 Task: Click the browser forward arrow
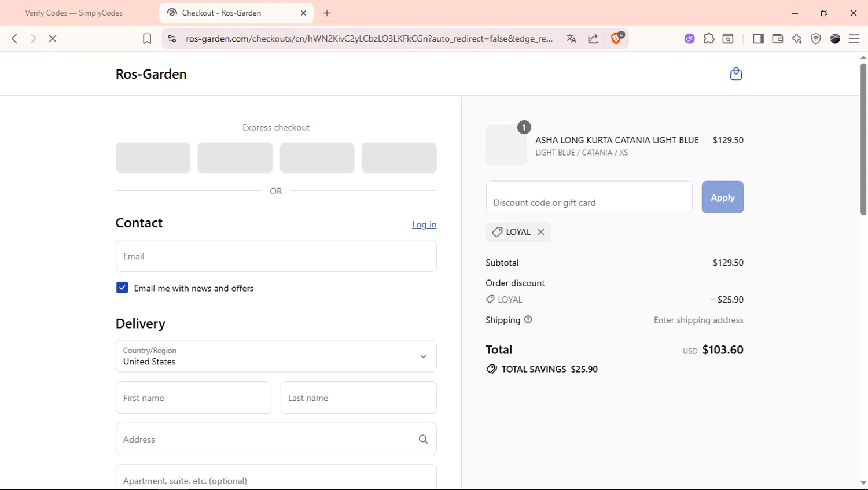coord(34,39)
